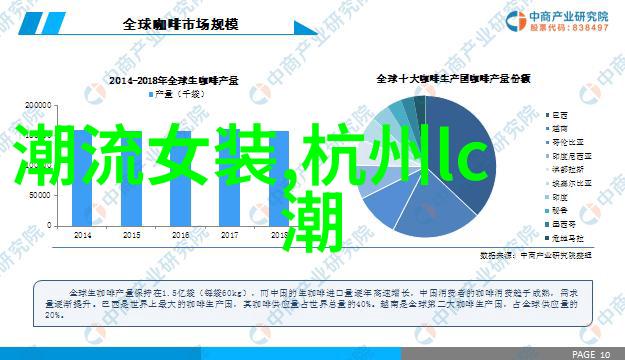Click the blue 产量 legend marker
This screenshot has height=360, width=625.
click(x=151, y=95)
